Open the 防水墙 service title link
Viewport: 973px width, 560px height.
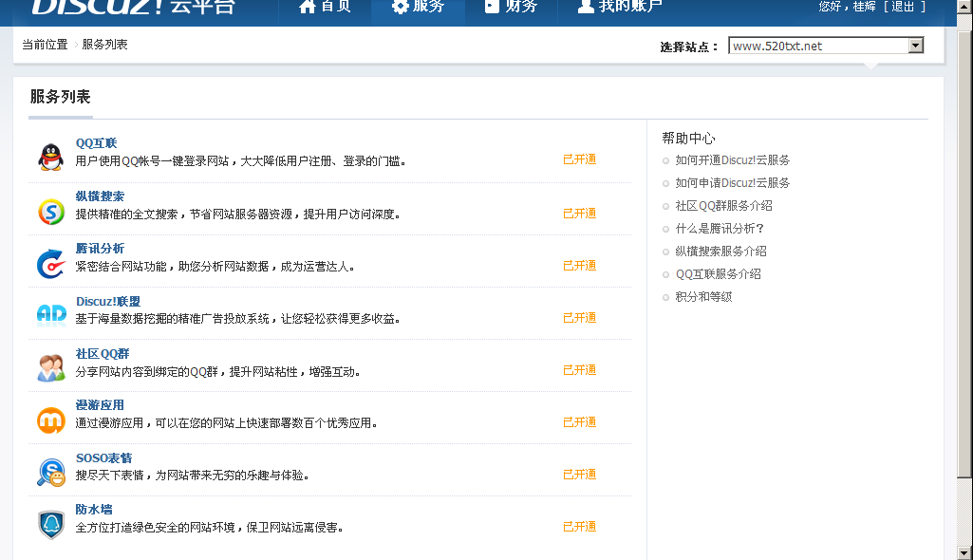pos(94,510)
